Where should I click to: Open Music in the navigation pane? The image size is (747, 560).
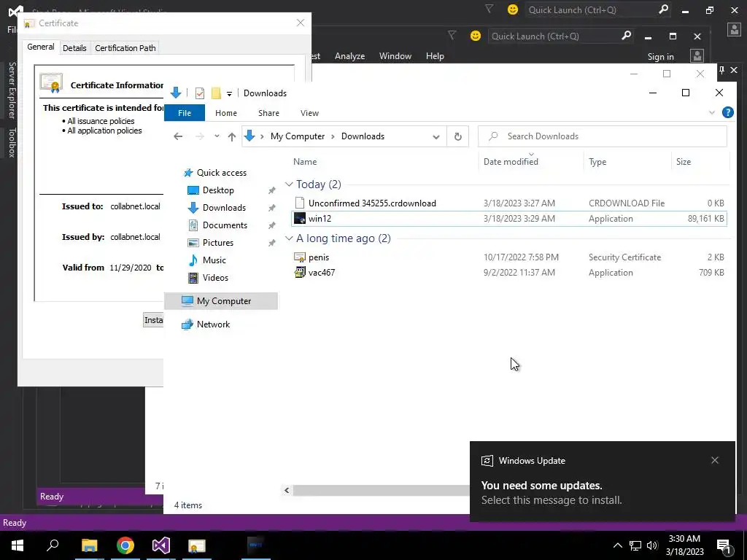pyautogui.click(x=214, y=260)
